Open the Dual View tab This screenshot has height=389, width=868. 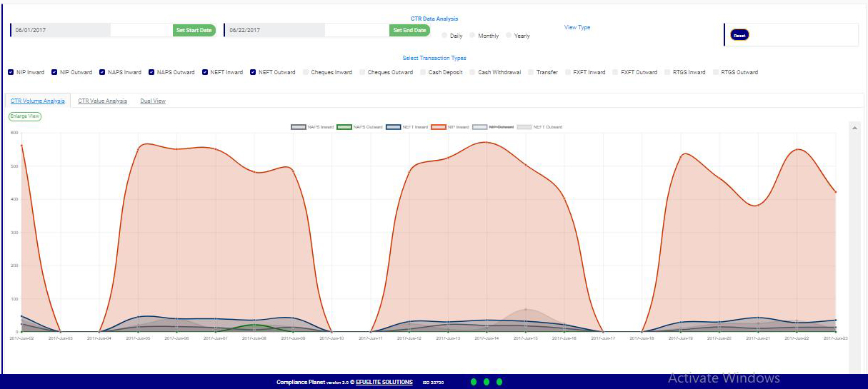tap(153, 101)
